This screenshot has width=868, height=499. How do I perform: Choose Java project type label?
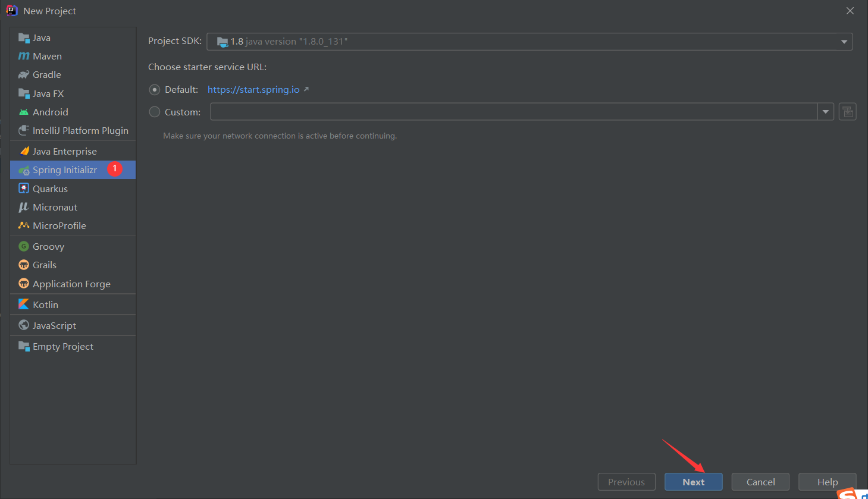pos(42,38)
